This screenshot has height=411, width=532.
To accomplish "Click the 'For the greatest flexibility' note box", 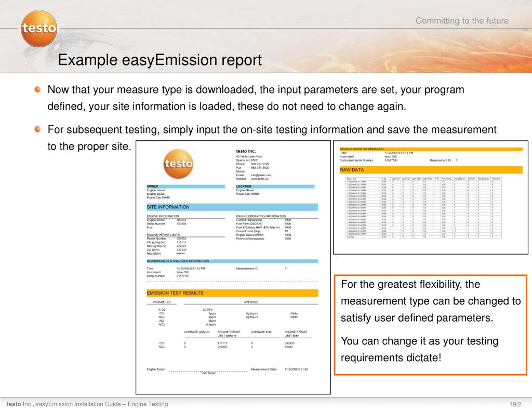I will pos(431,325).
